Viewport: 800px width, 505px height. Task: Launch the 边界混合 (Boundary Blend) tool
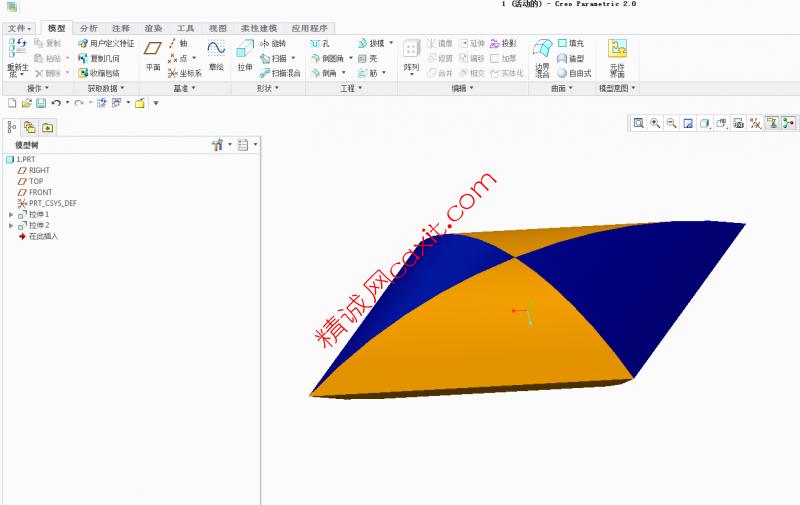tap(542, 58)
